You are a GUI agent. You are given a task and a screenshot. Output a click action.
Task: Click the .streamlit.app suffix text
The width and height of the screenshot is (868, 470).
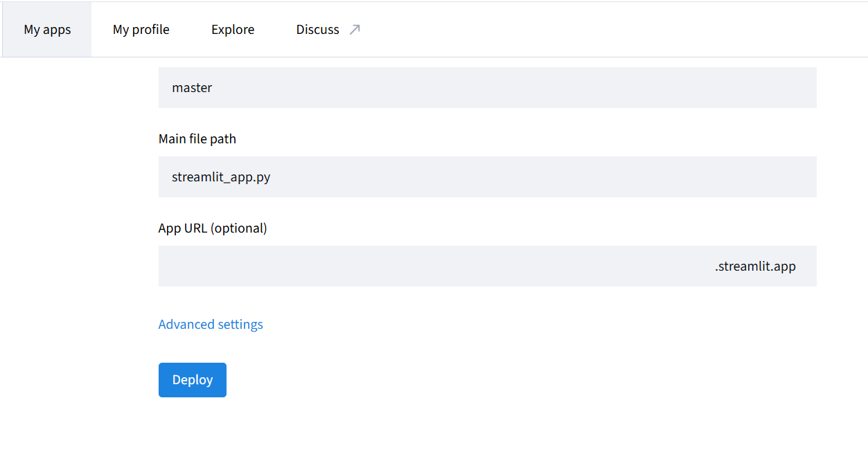click(754, 266)
